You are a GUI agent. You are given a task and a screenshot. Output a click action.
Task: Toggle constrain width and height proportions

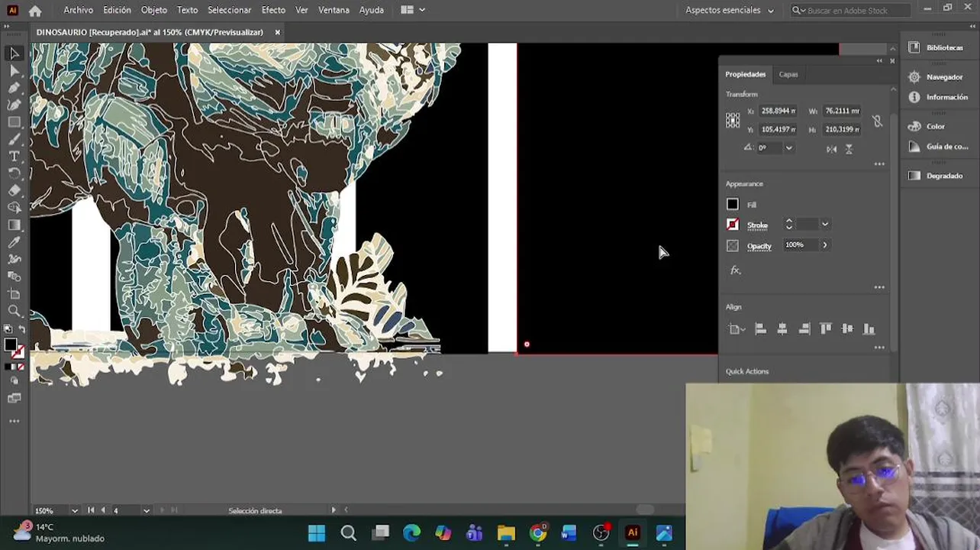[877, 121]
